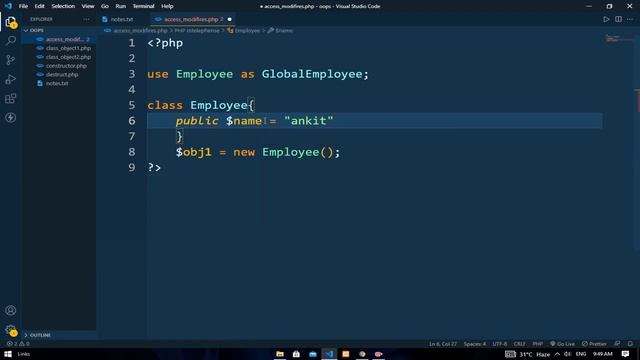The width and height of the screenshot is (640, 360).
Task: Change line ending via CRLF
Action: click(x=519, y=344)
